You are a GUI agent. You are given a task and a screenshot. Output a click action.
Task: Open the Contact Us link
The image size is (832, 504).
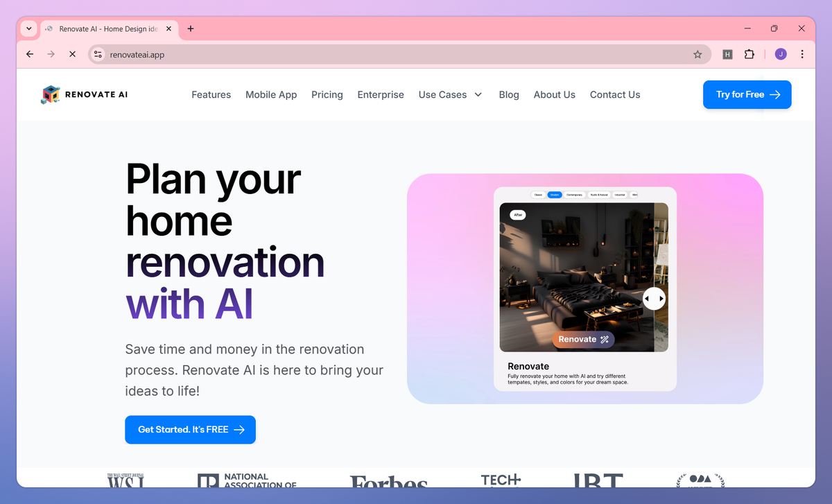click(615, 95)
